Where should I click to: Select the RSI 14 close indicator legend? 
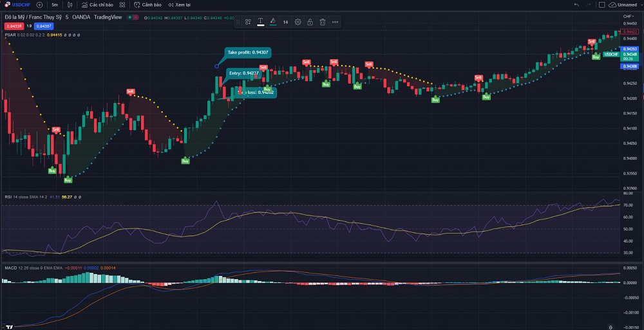(43, 197)
